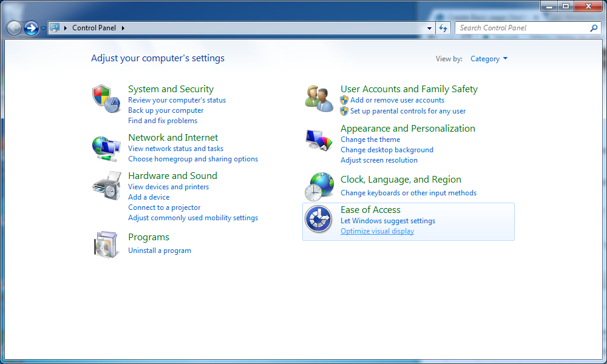607x364 pixels.
Task: Click the User Accounts people icon
Action: pos(319,98)
